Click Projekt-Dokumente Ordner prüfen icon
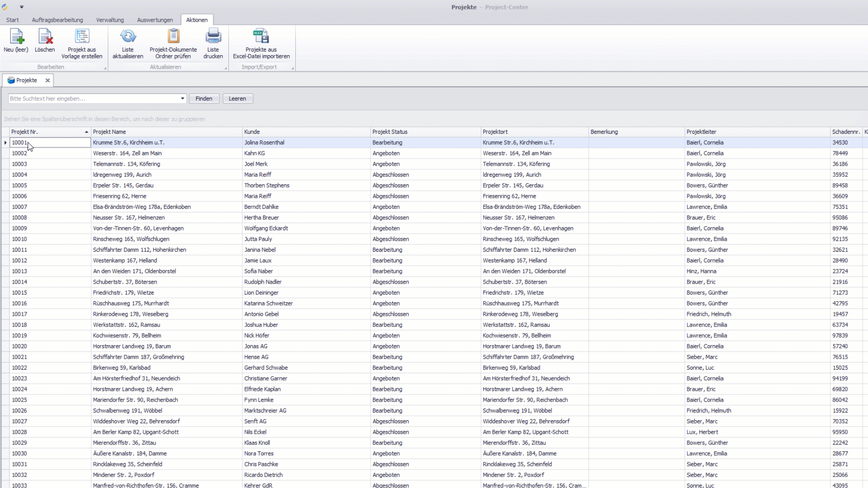This screenshot has height=488, width=868. 173,37
